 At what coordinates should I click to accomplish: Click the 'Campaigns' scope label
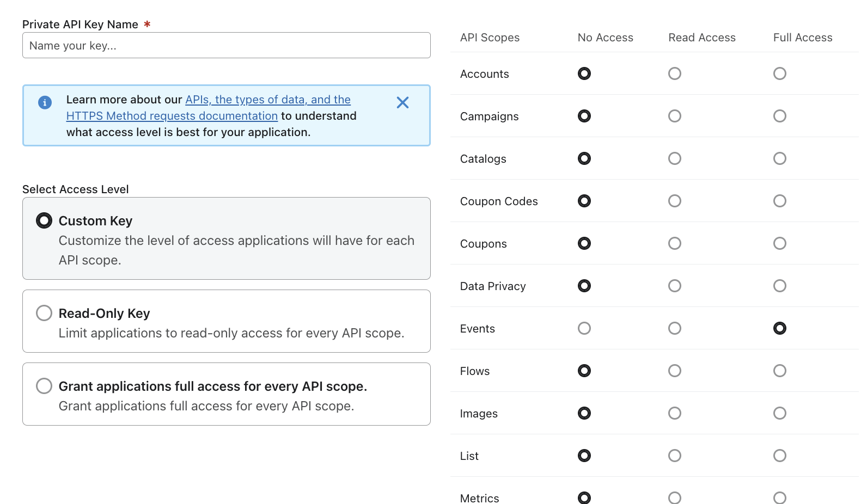click(x=490, y=116)
